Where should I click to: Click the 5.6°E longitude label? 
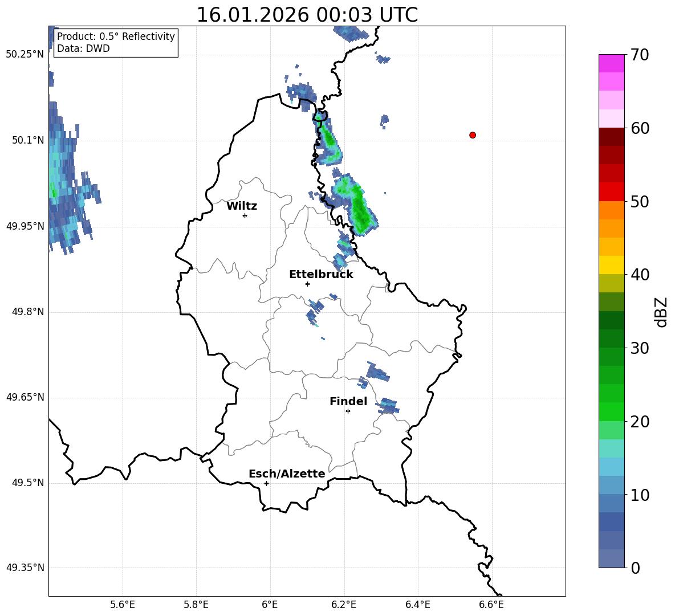coord(123,605)
